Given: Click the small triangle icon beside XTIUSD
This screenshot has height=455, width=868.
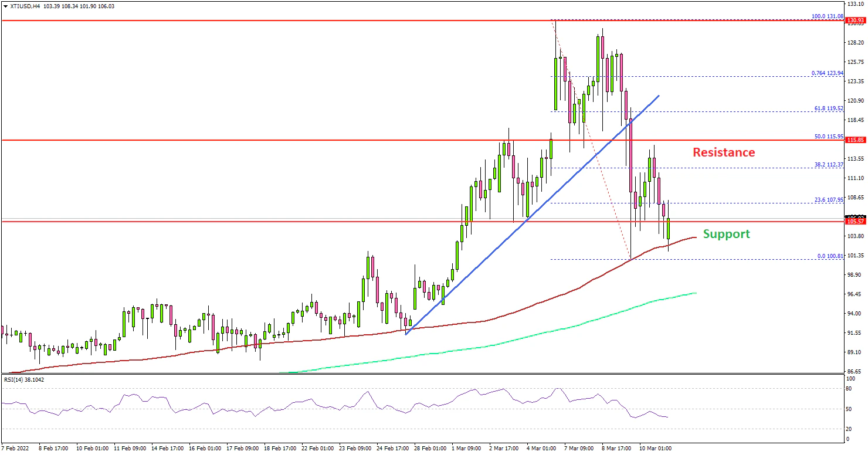Looking at the screenshot, I should pyautogui.click(x=5, y=6).
